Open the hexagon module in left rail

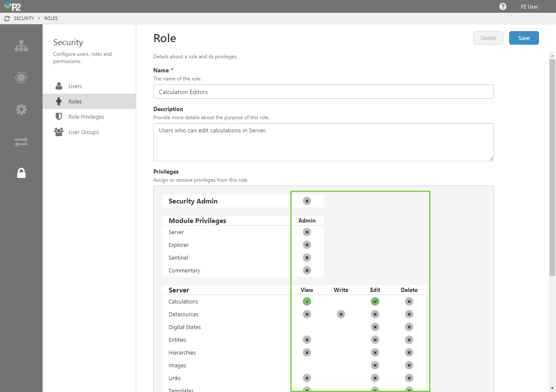coord(21,77)
